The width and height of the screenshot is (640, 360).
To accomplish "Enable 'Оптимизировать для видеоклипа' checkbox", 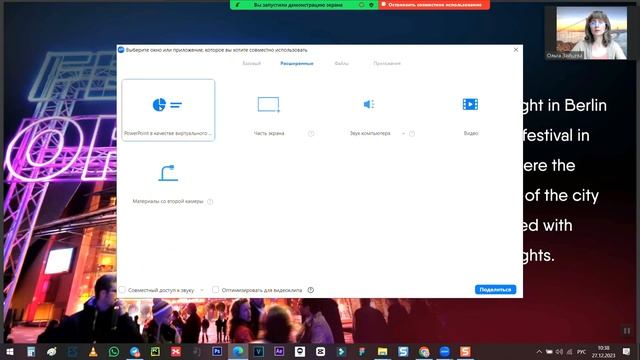I will click(215, 290).
